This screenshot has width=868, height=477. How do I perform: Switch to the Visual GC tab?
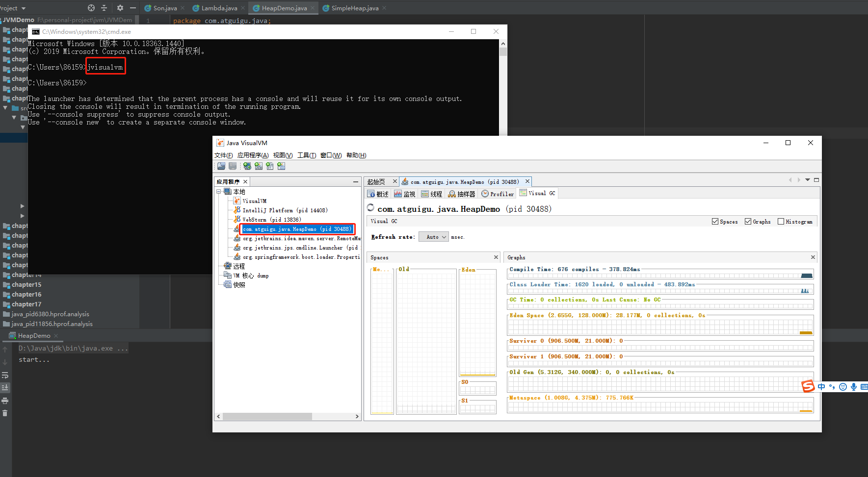coord(537,193)
